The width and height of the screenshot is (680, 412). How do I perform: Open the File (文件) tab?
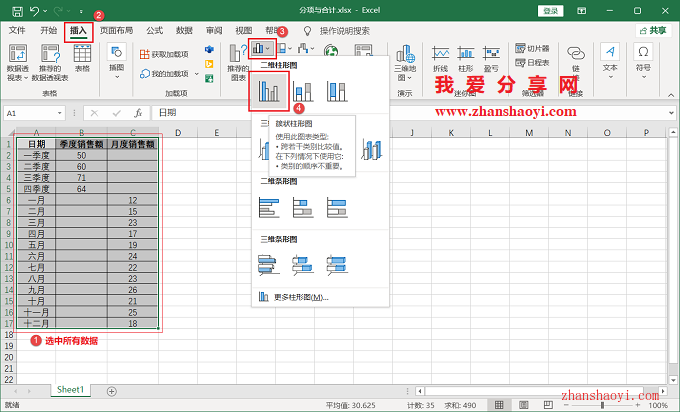17,30
